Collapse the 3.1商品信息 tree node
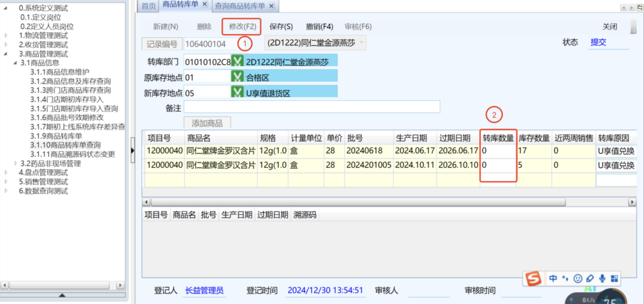 point(16,62)
